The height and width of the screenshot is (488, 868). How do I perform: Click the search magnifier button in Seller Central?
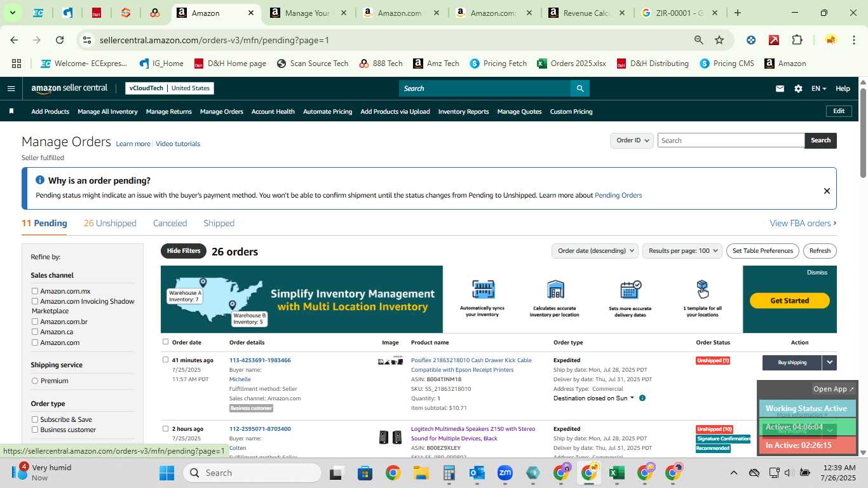tap(580, 88)
